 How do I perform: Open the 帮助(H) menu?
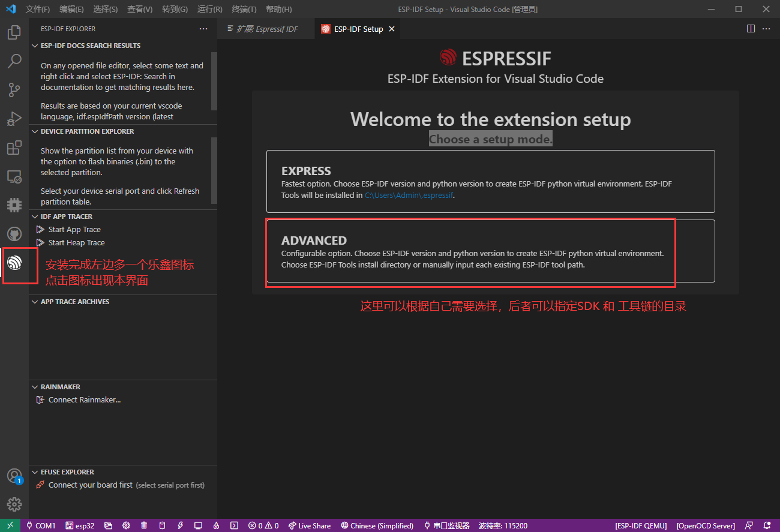(x=278, y=9)
